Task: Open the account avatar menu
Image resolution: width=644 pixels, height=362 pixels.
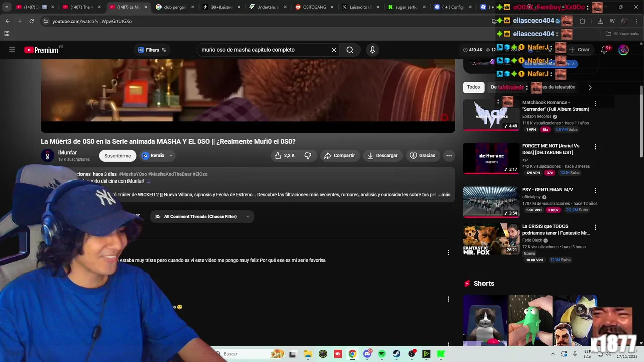Action: point(623,50)
